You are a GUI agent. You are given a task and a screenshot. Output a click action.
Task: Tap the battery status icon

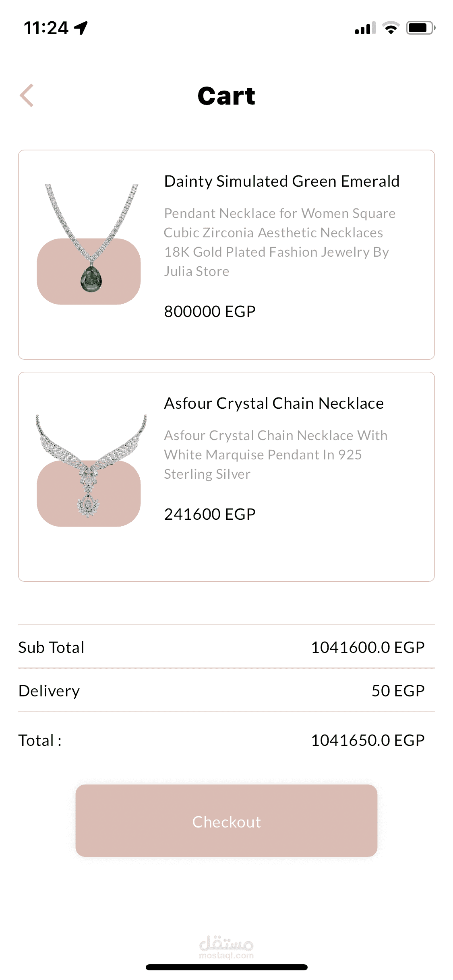point(420,28)
